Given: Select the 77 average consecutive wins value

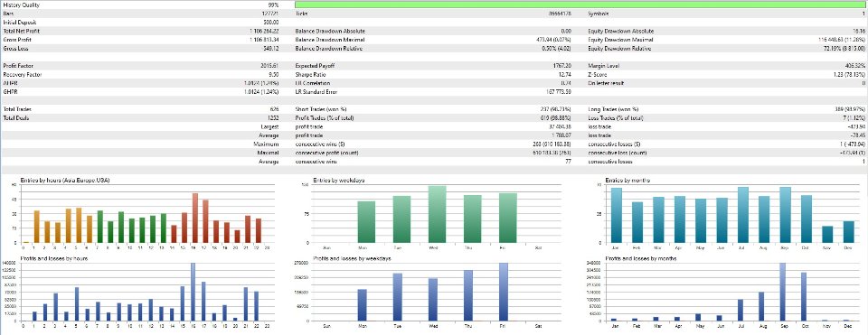Looking at the screenshot, I should (568, 161).
